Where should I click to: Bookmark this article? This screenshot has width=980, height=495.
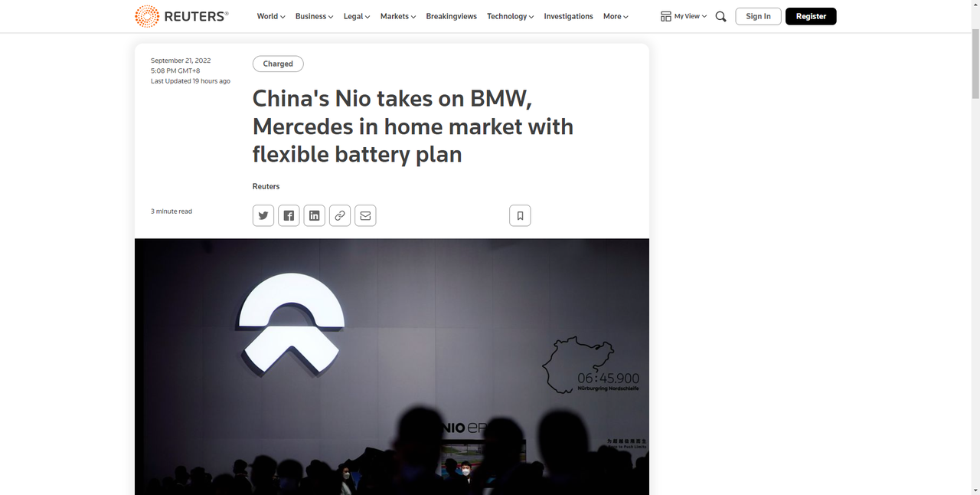pos(520,215)
